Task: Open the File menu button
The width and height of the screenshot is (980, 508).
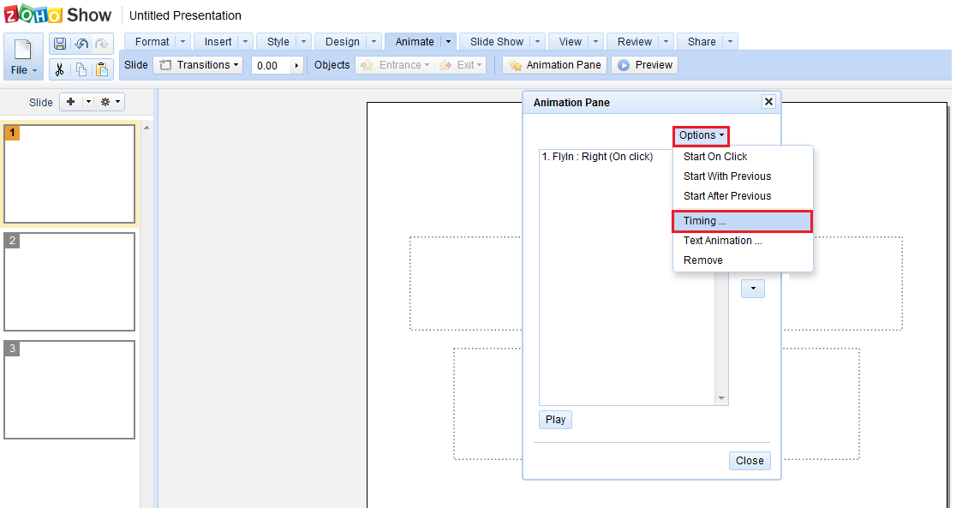Action: click(x=23, y=57)
